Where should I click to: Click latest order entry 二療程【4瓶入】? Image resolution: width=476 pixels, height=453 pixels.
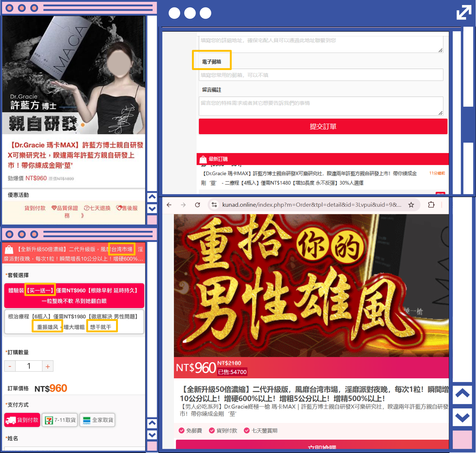(x=309, y=178)
